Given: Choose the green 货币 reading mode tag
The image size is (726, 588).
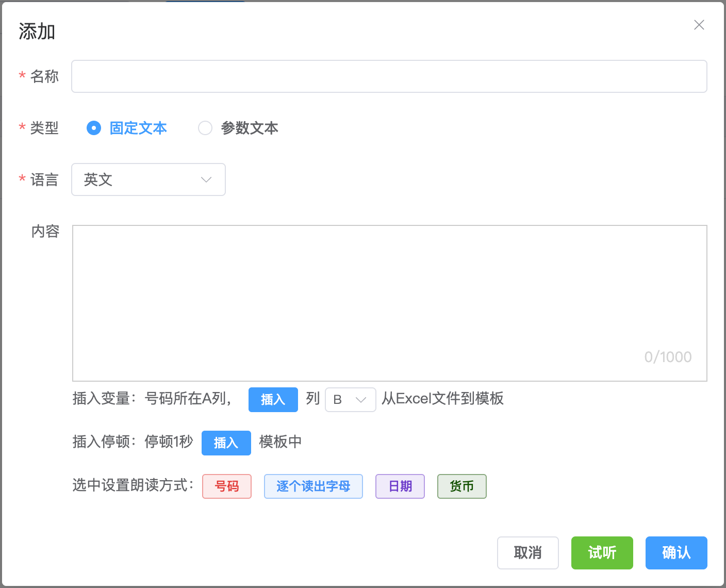Looking at the screenshot, I should [461, 486].
